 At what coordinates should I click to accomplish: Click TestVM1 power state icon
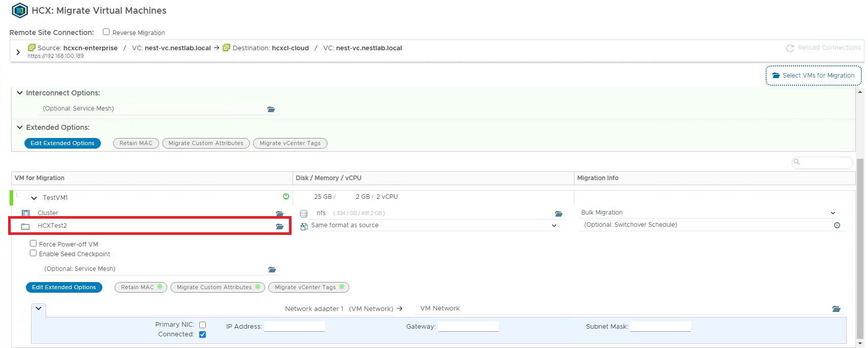tap(286, 196)
